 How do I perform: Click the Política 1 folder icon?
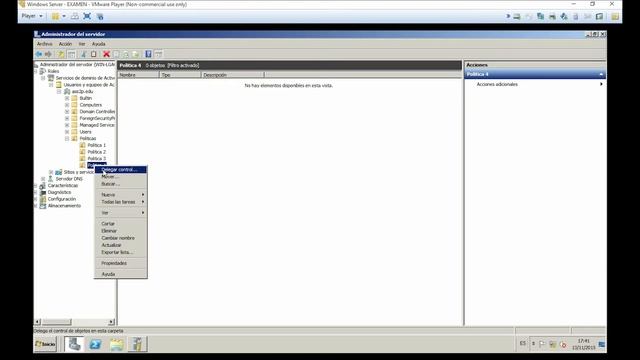(x=82, y=145)
